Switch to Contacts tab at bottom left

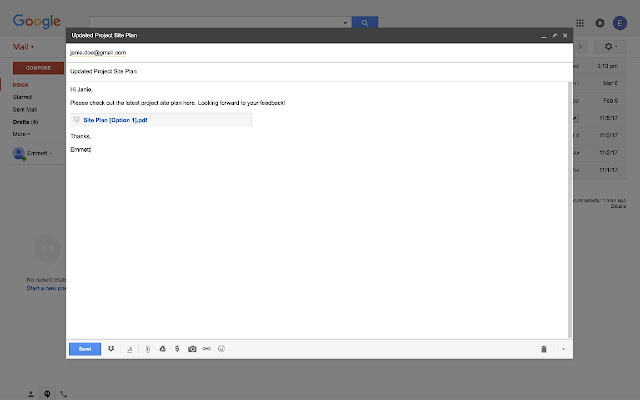(31, 394)
